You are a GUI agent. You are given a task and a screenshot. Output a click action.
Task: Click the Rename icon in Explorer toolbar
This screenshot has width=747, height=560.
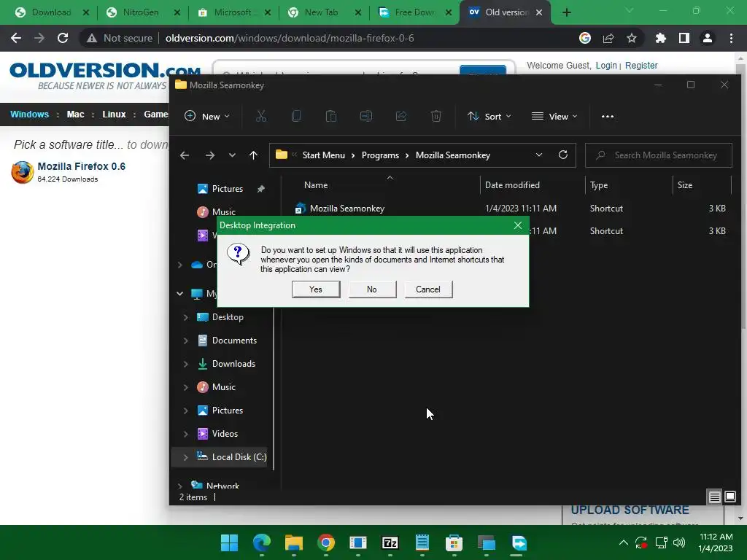pyautogui.click(x=366, y=116)
